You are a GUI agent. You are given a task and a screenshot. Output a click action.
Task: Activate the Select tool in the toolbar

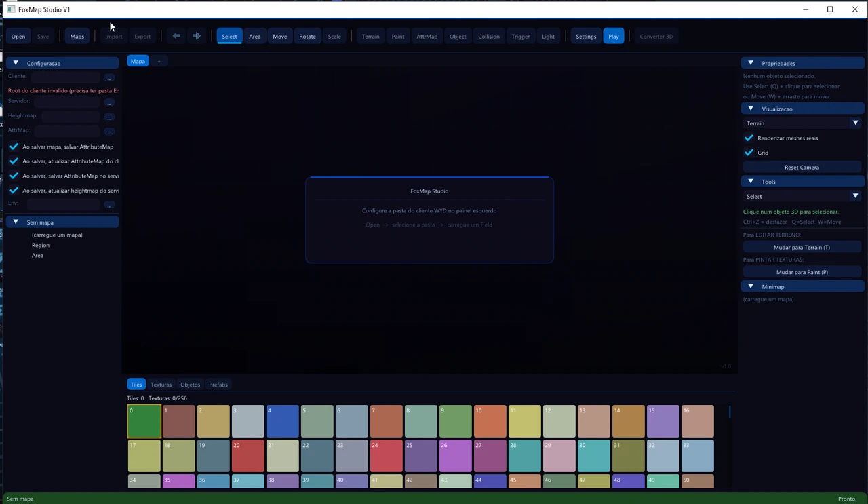tap(230, 36)
